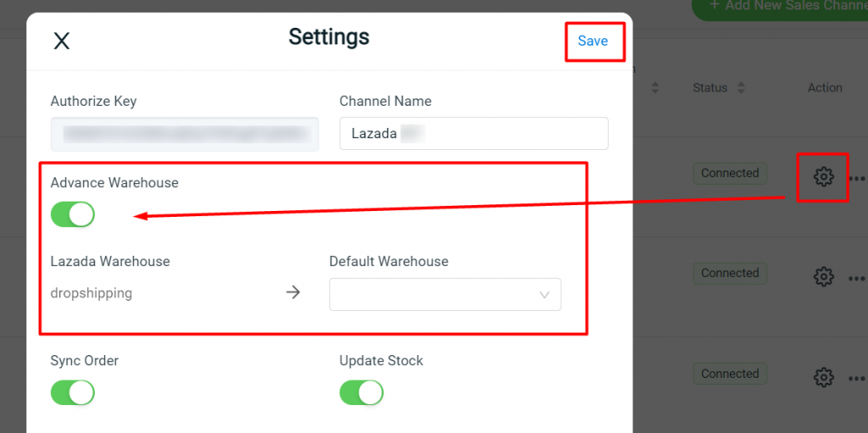Viewport: 868px width, 433px height.
Task: Open more options dots on first channel row
Action: tap(858, 178)
